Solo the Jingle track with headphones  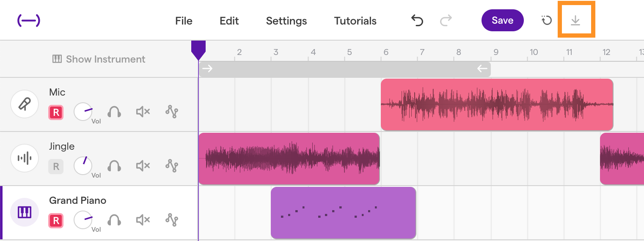pos(114,166)
